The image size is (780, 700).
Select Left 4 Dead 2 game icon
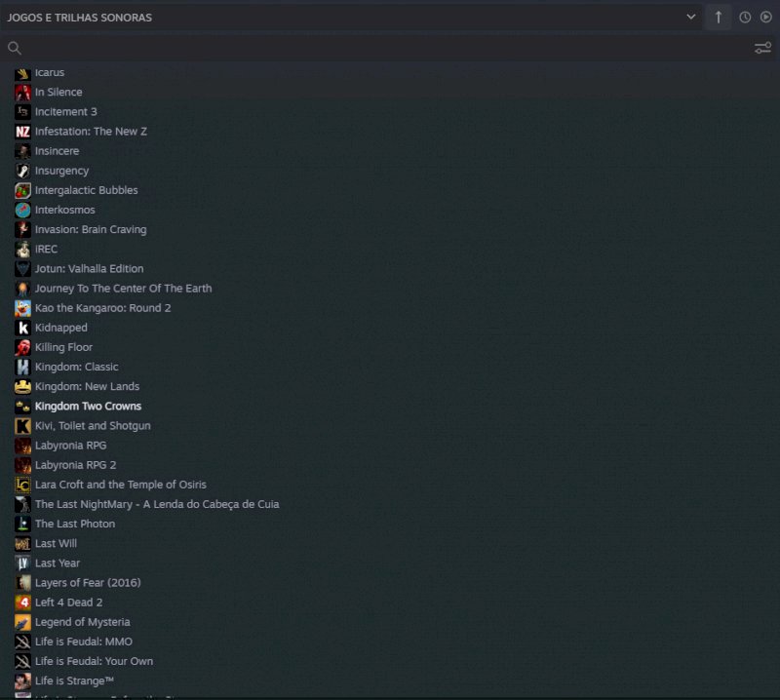23,603
